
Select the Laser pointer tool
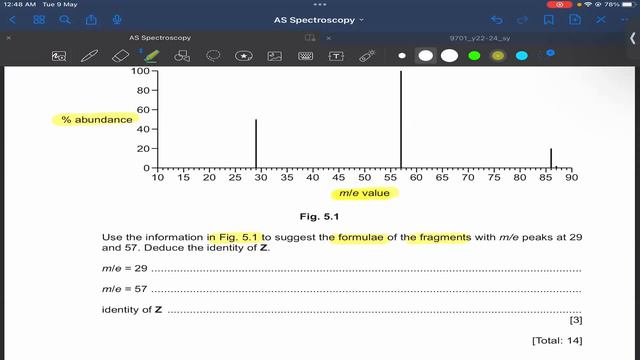point(367,56)
